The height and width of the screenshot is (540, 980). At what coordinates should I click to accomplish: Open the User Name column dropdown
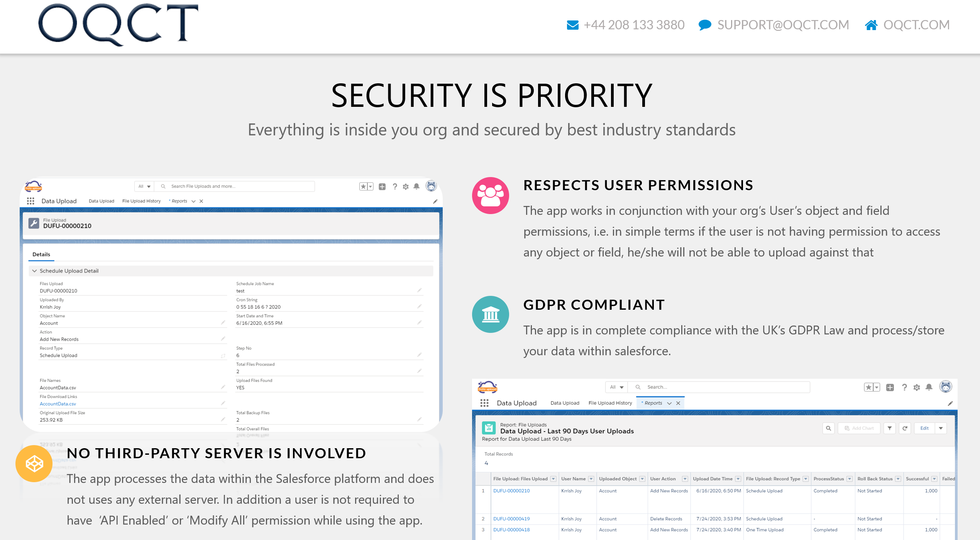[591, 479]
